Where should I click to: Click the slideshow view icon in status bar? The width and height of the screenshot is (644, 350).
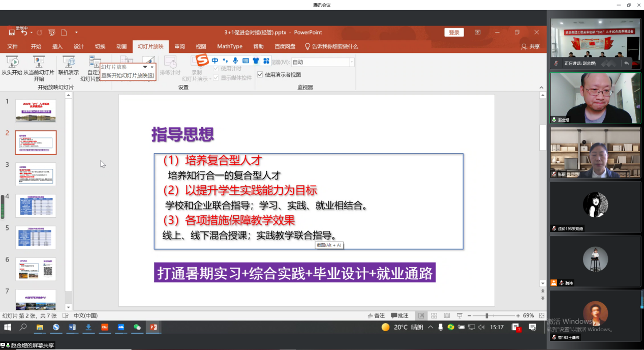tap(459, 315)
